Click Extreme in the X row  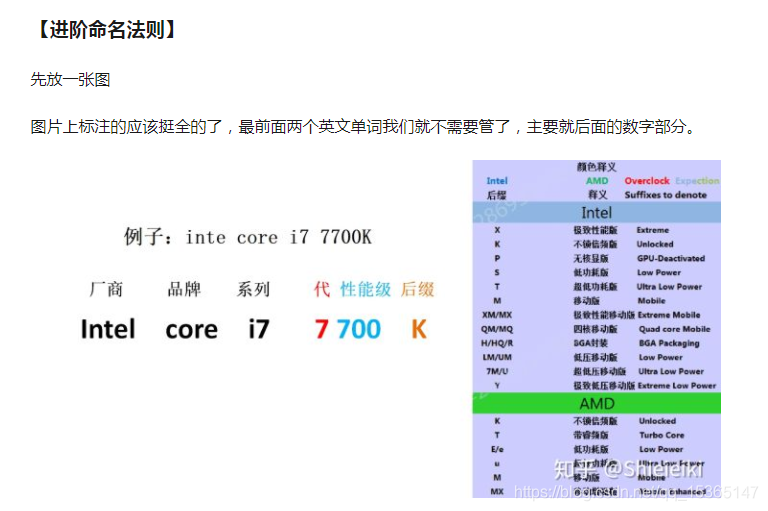pyautogui.click(x=652, y=230)
